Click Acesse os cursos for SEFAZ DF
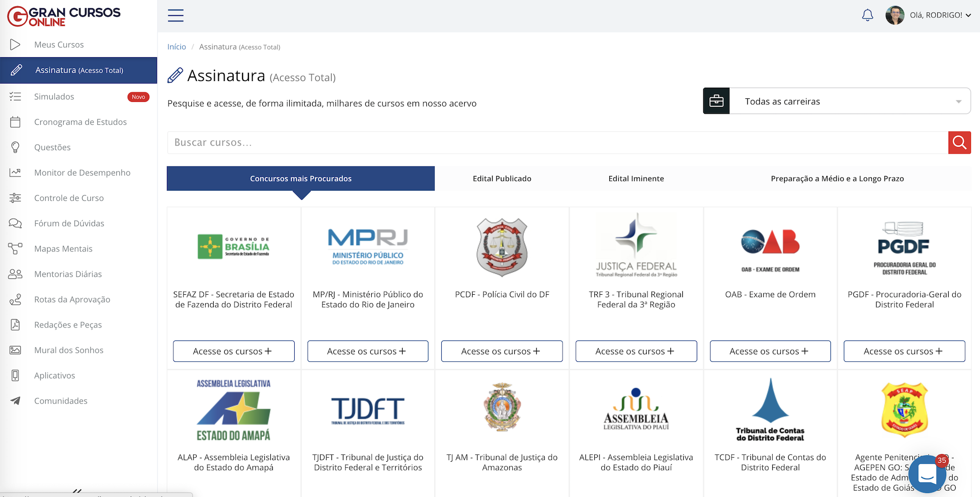The image size is (980, 497). click(x=234, y=351)
